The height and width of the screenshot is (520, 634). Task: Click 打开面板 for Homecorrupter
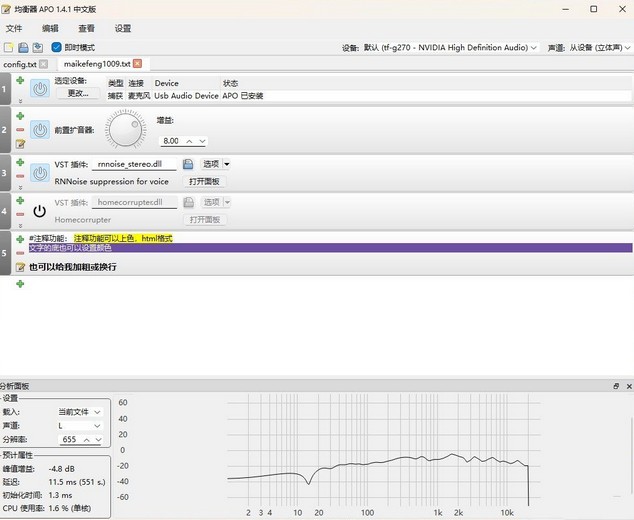[205, 220]
